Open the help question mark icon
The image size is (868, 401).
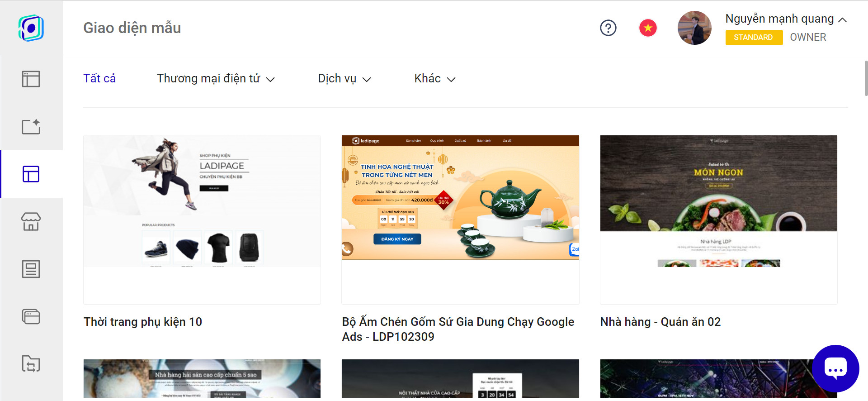coord(608,28)
